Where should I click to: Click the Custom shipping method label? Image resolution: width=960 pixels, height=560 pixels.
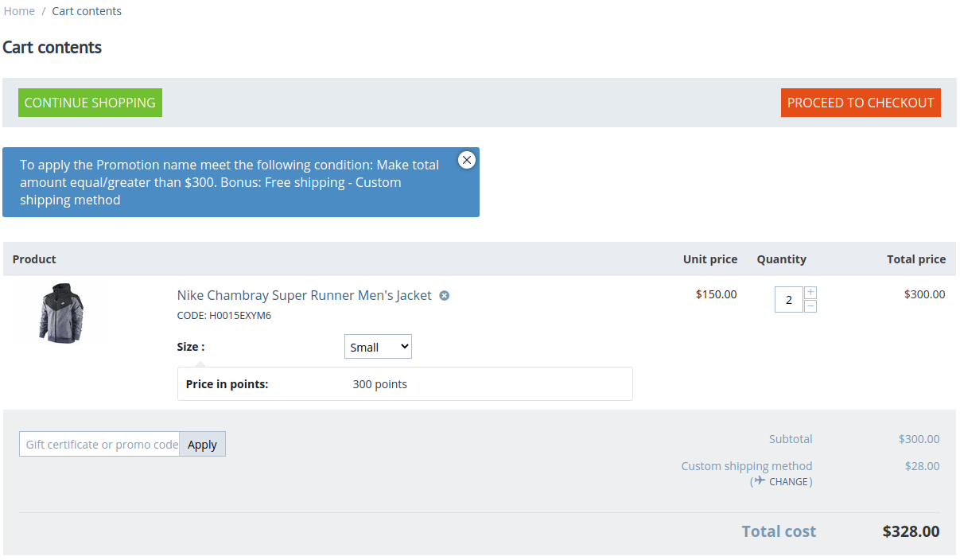[x=747, y=466]
